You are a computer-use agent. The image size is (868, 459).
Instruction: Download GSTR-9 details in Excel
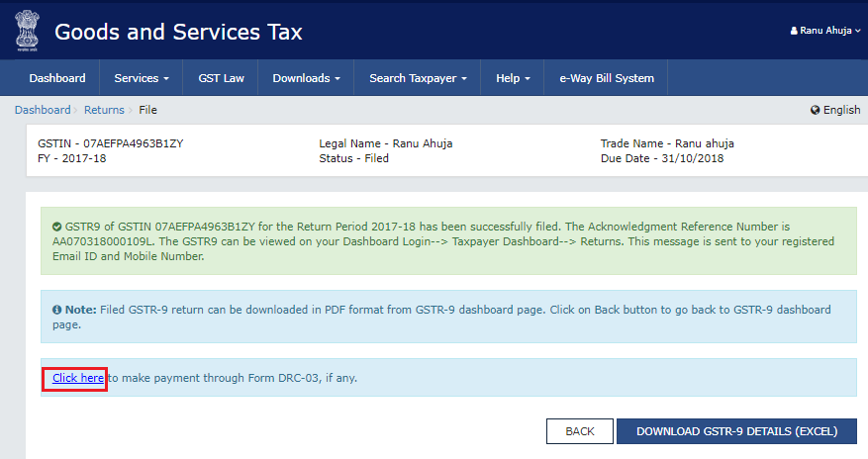click(x=736, y=431)
